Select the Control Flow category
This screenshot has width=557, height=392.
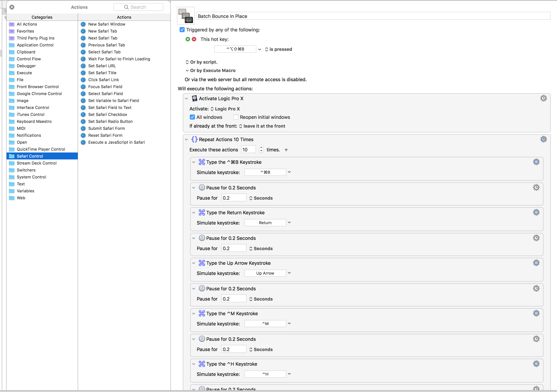pos(42,59)
